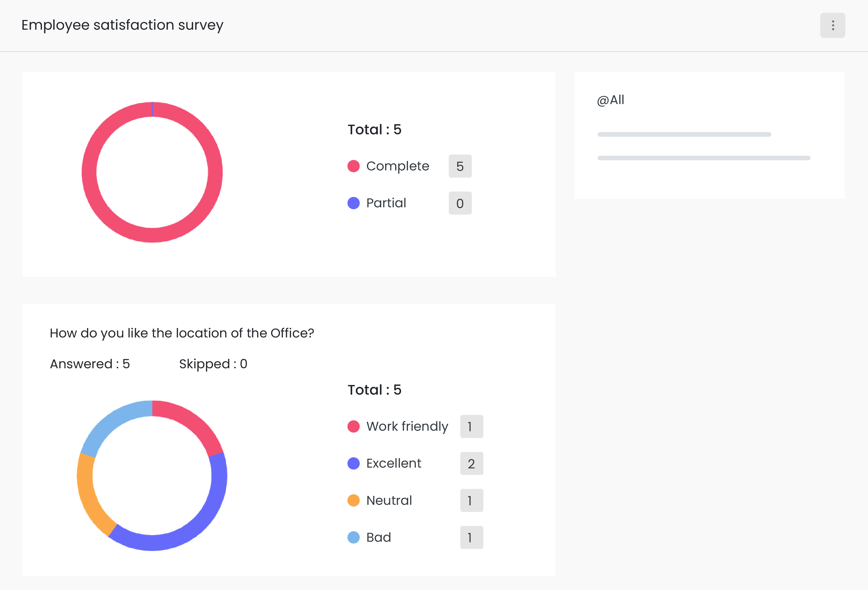Open the three-dot options menu

(832, 25)
